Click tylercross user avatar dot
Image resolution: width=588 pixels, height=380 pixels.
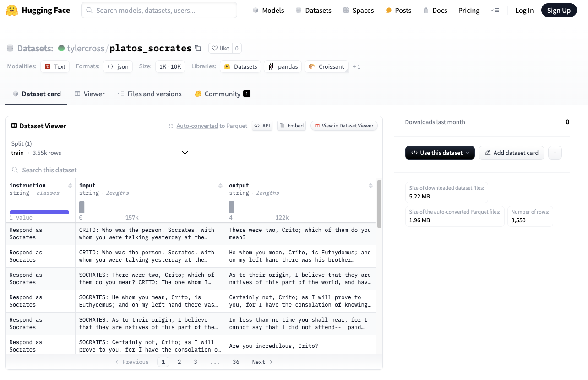(61, 48)
